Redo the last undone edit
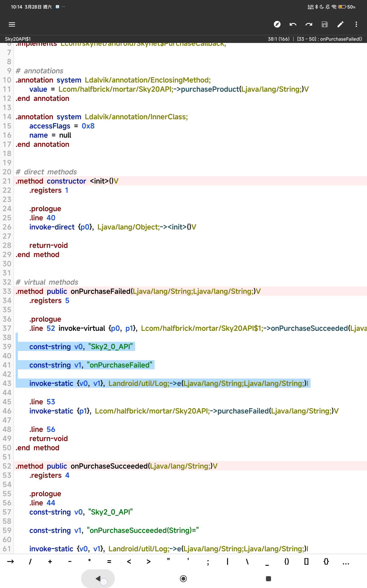Screen dimensions: 367x588 pyautogui.click(x=309, y=24)
